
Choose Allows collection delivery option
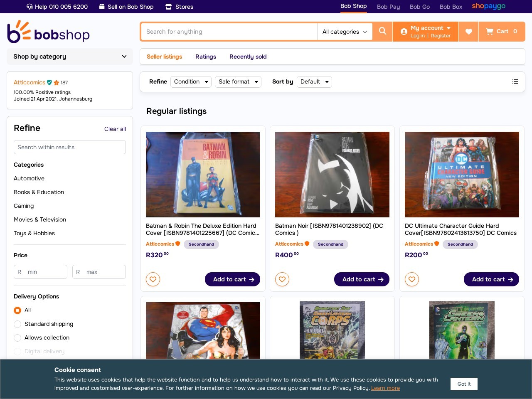pyautogui.click(x=17, y=338)
